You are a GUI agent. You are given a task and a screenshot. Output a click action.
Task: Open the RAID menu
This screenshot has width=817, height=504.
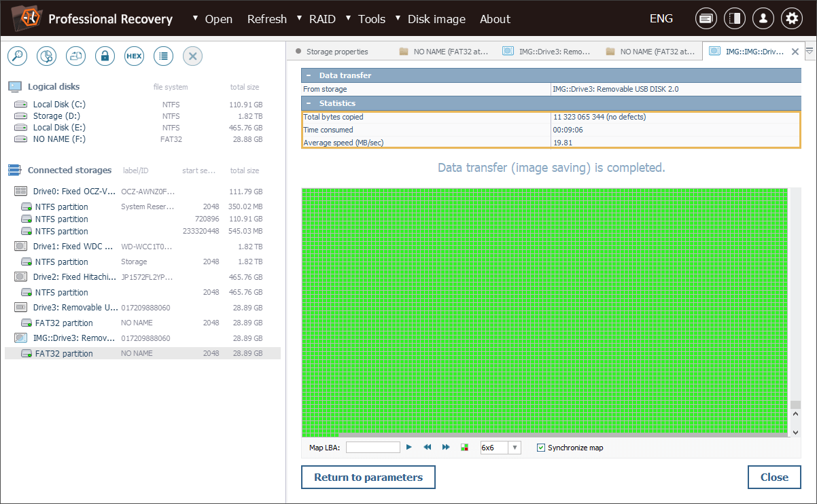click(321, 19)
